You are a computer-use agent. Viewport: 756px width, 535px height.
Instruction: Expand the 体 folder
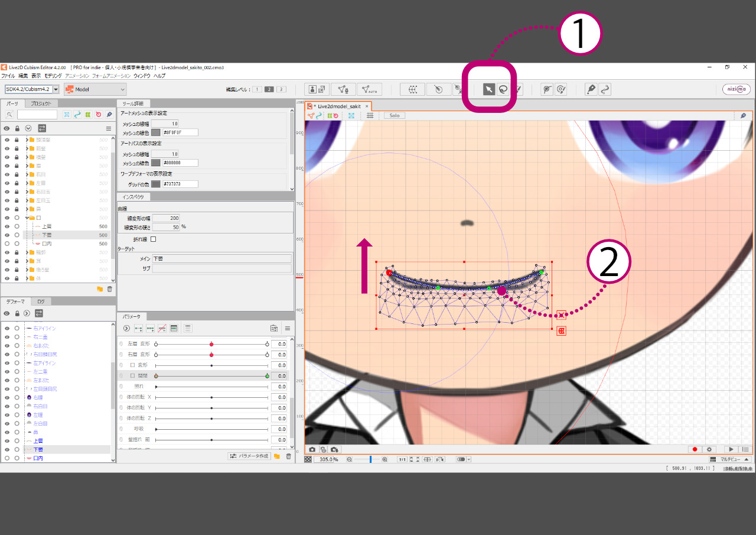click(x=27, y=278)
